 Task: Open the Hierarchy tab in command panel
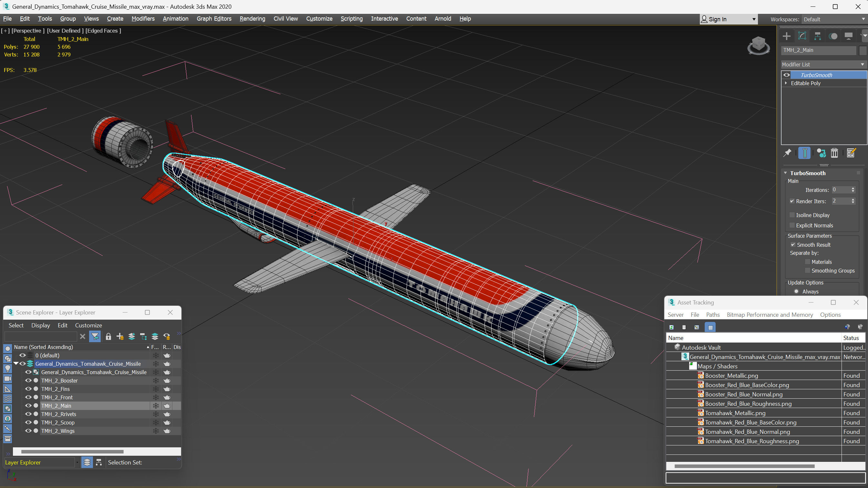817,36
